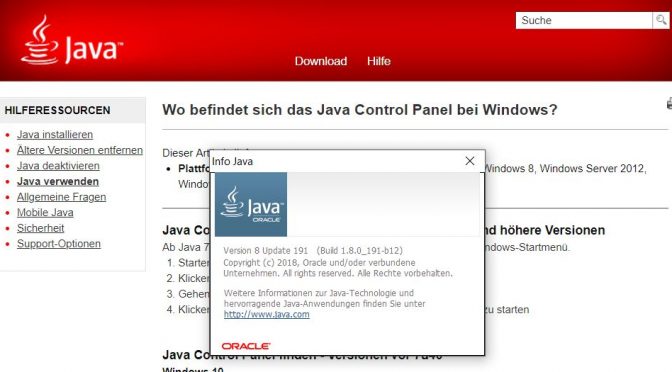Click the Info Java dialog title
Image resolution: width=672 pixels, height=372 pixels.
[232, 161]
